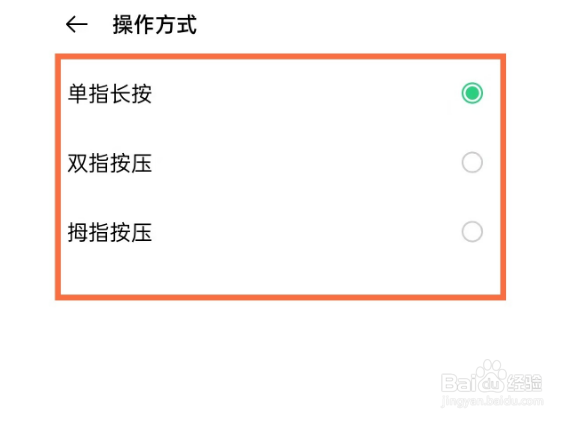Click the 拇 character in third option

(x=78, y=232)
